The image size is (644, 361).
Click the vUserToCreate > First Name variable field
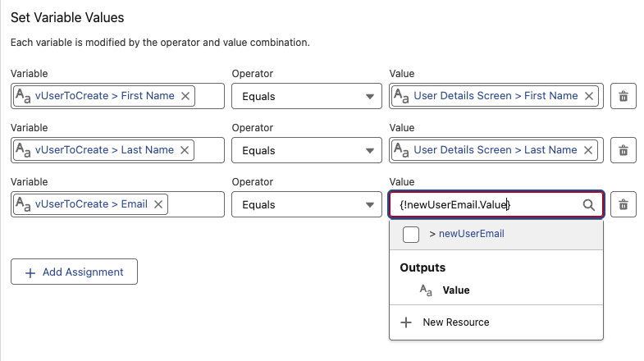click(209, 96)
